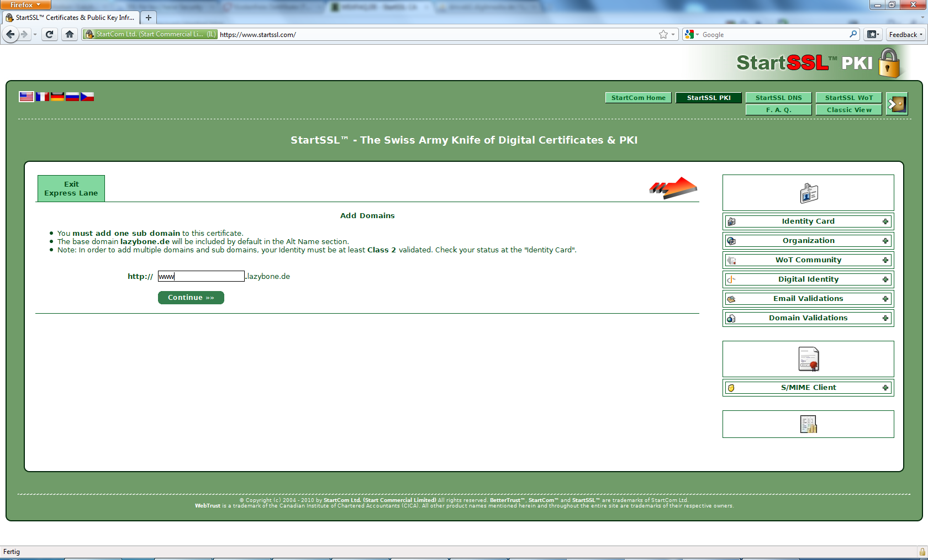Expand the Digital Identity section

[x=885, y=279]
